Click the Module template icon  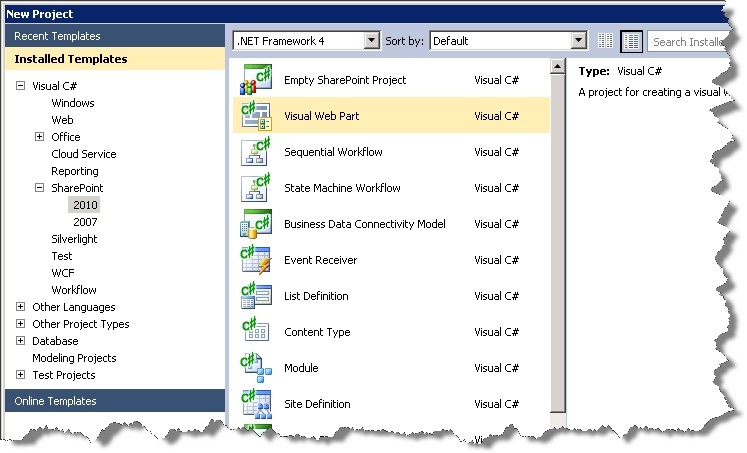pyautogui.click(x=256, y=368)
